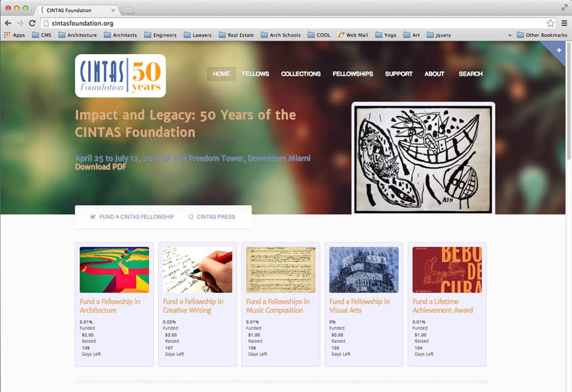Open the Visual Arts blue building thumbnail
The image size is (572, 392).
click(364, 269)
